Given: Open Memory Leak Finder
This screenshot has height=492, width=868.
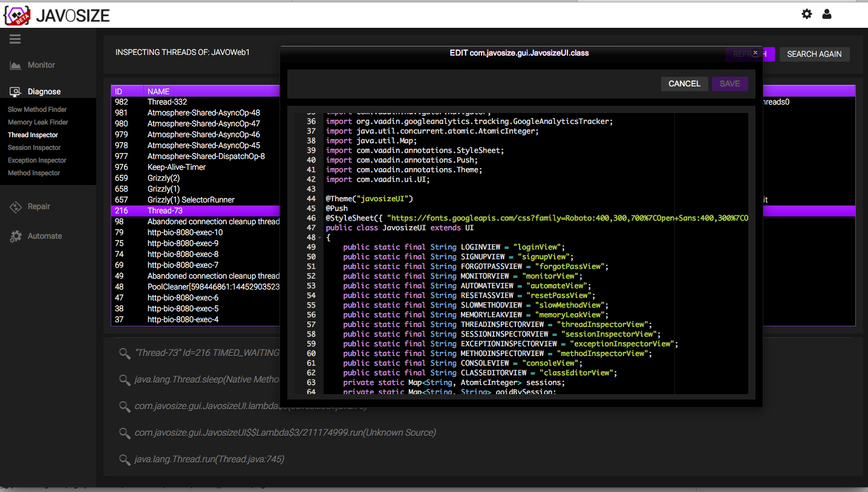Looking at the screenshot, I should coord(38,122).
